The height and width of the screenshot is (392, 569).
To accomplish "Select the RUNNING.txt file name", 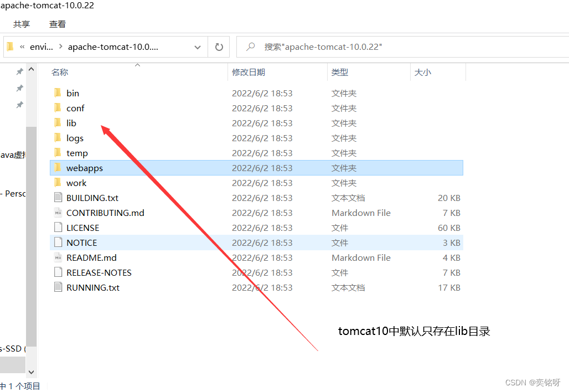I will [x=93, y=287].
